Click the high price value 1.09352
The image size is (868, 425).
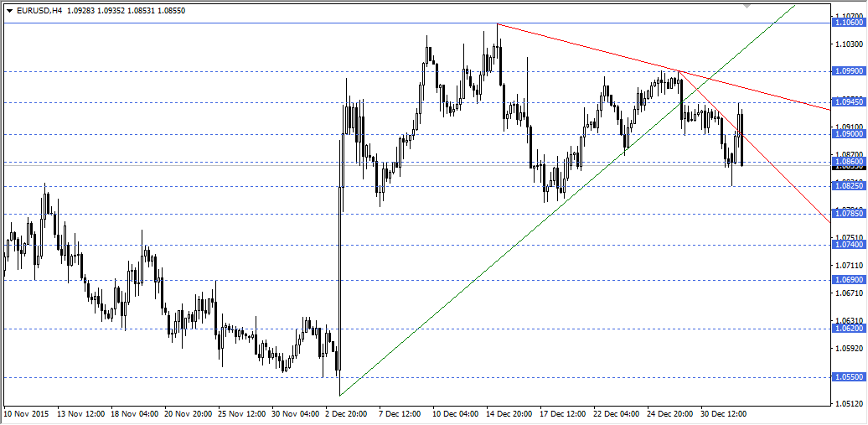[111, 11]
